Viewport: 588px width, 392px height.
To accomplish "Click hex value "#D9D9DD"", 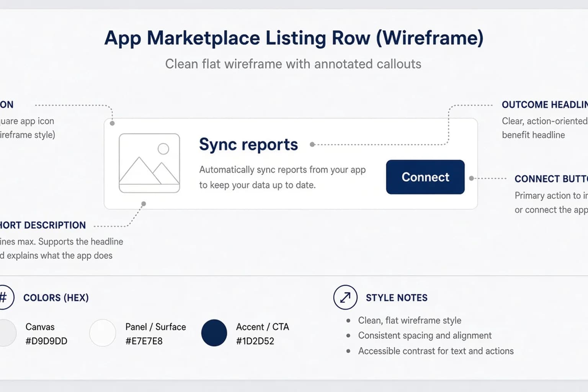I will coord(46,341).
